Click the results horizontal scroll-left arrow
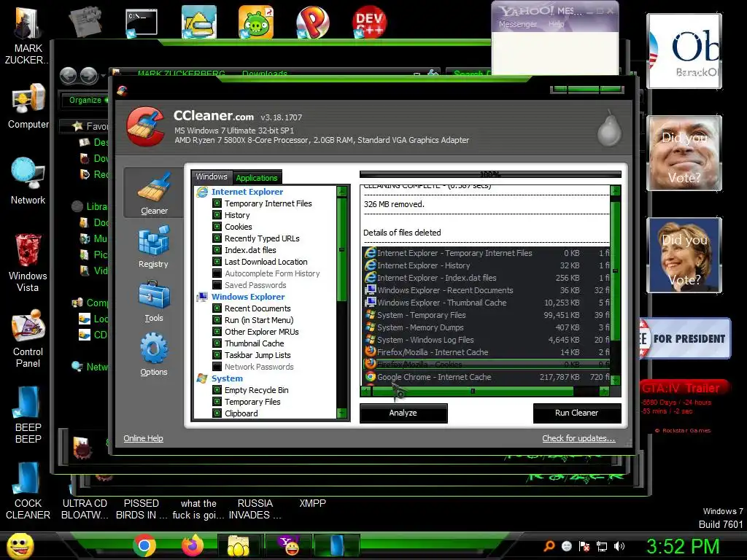747x560 pixels. point(366,392)
